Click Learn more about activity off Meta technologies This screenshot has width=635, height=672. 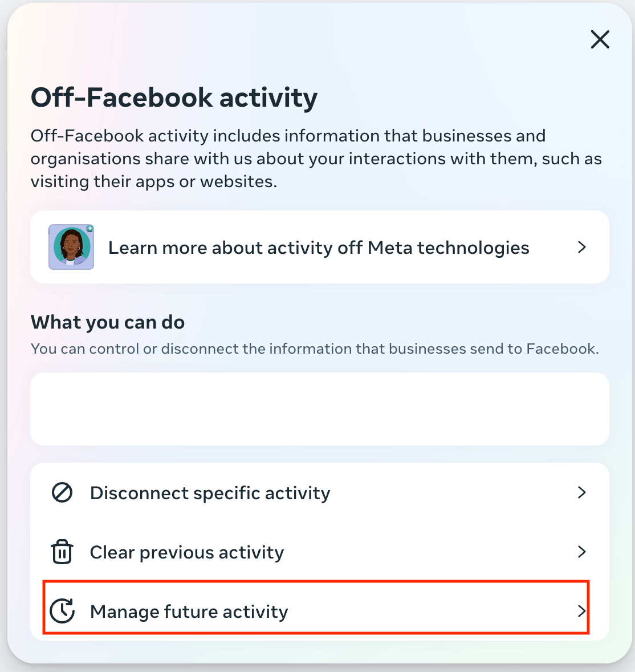point(319,247)
